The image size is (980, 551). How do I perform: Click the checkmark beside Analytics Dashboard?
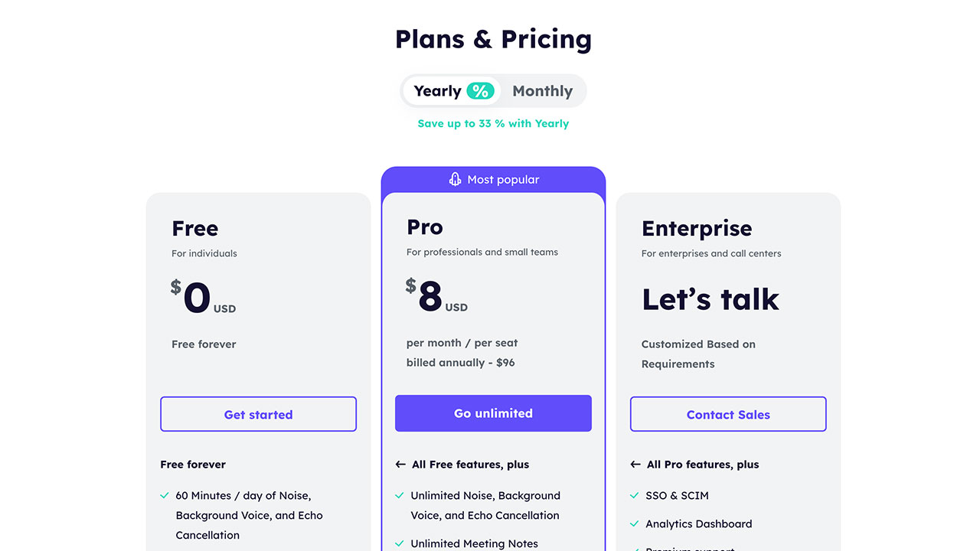pos(635,524)
